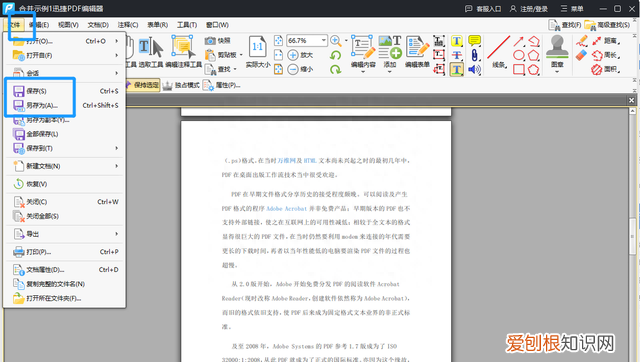The image size is (640, 362).
Task: Choose the edit annotation tool (编辑注释工具)
Action: click(x=184, y=52)
